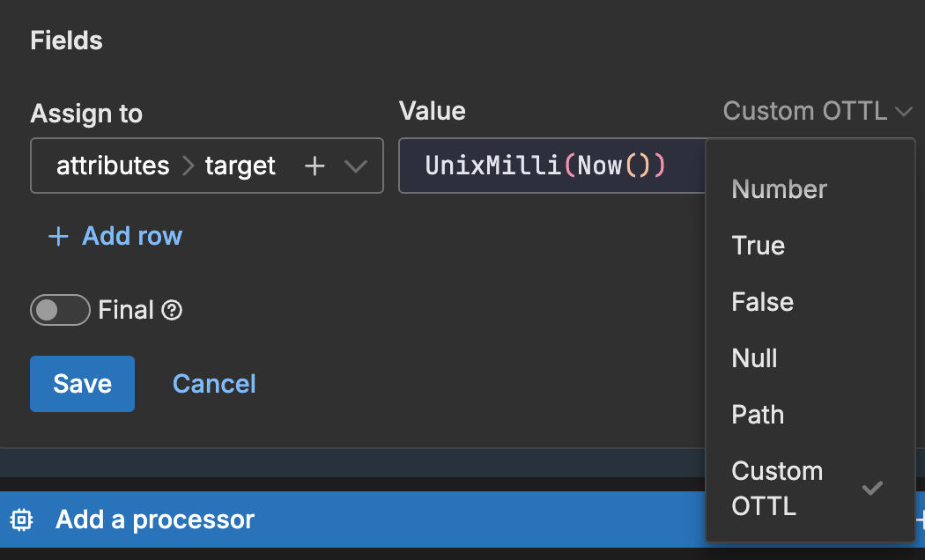Expand the Assign to path chevron
The height and width of the screenshot is (560, 925).
(x=355, y=166)
